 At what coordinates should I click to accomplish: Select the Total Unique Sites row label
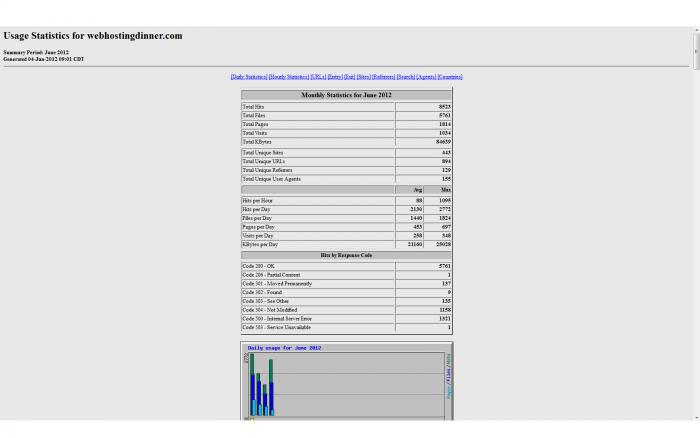[262, 153]
